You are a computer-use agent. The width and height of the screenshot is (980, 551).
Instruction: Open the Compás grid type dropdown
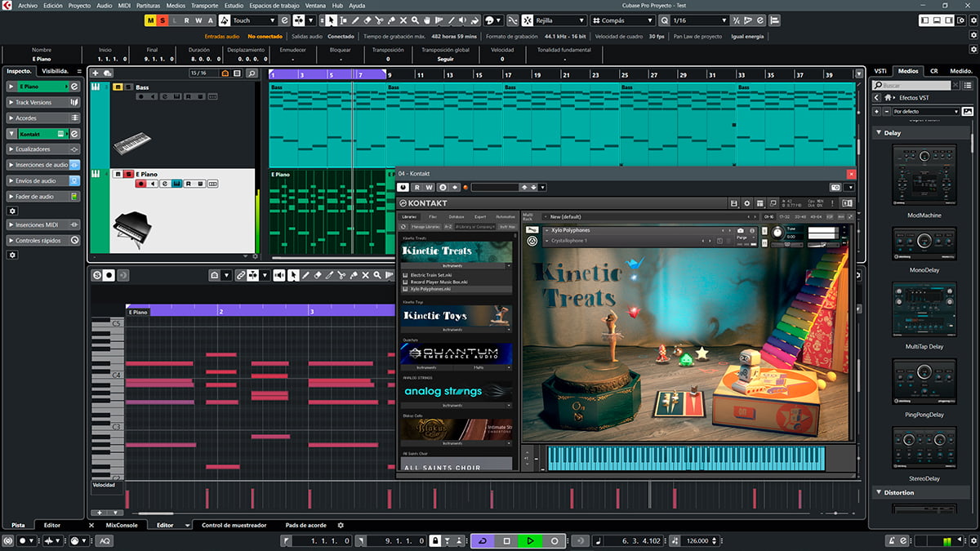621,20
